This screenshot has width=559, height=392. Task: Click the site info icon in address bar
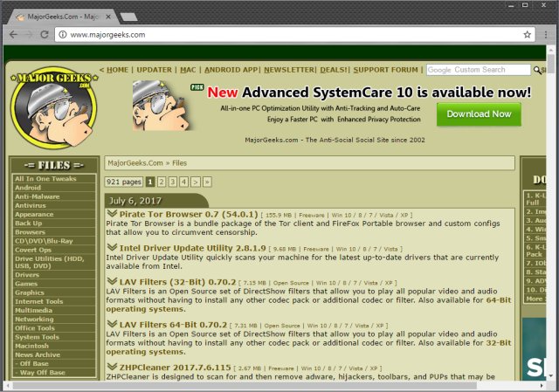coord(63,35)
